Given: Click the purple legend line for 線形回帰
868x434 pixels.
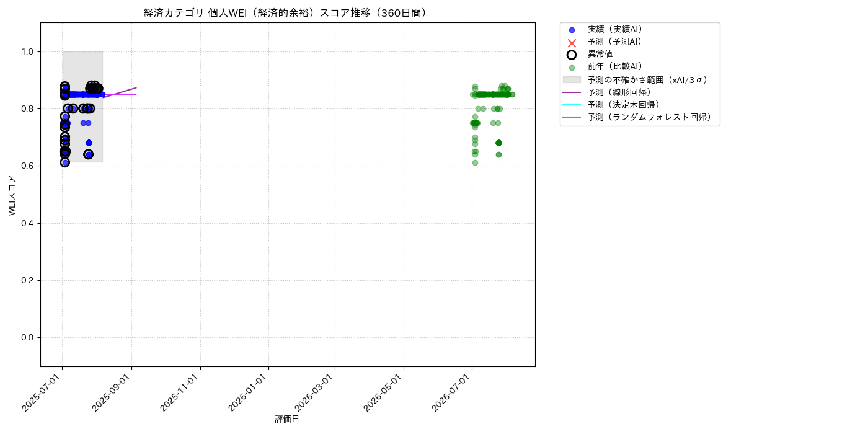Looking at the screenshot, I should coord(572,92).
